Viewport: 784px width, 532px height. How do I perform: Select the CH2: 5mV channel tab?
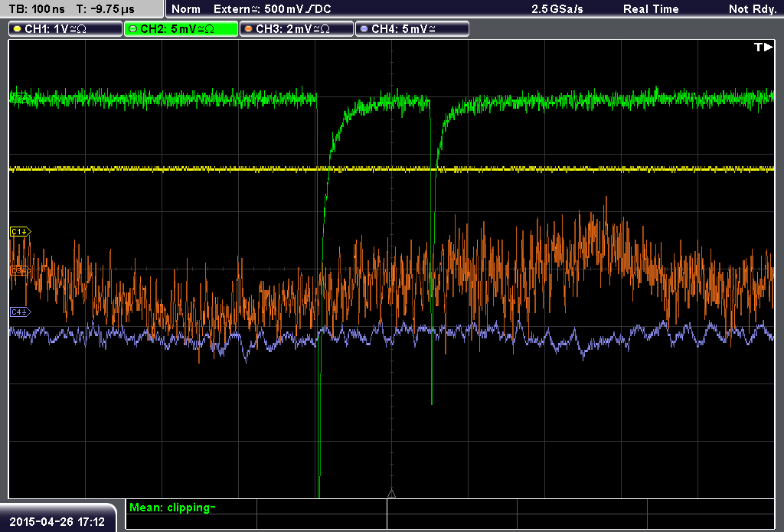click(181, 29)
